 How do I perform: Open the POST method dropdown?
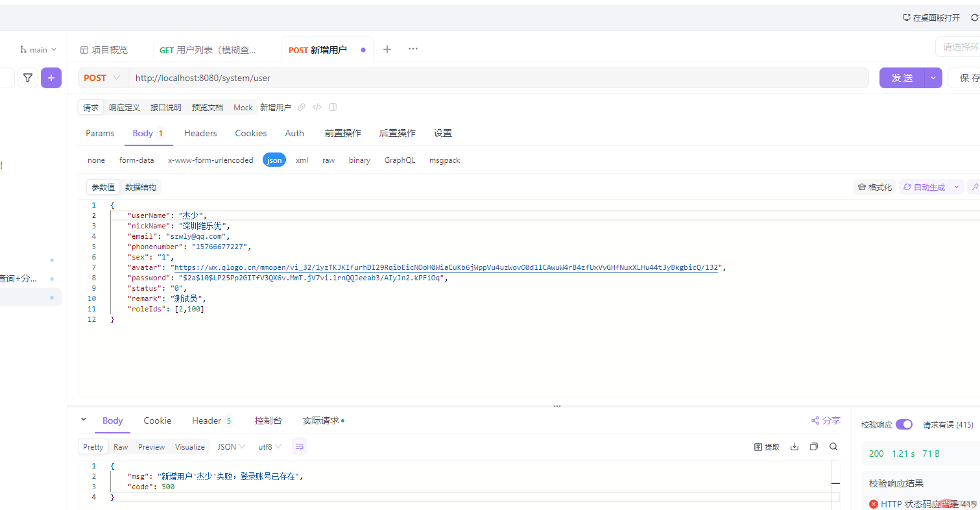coord(102,78)
